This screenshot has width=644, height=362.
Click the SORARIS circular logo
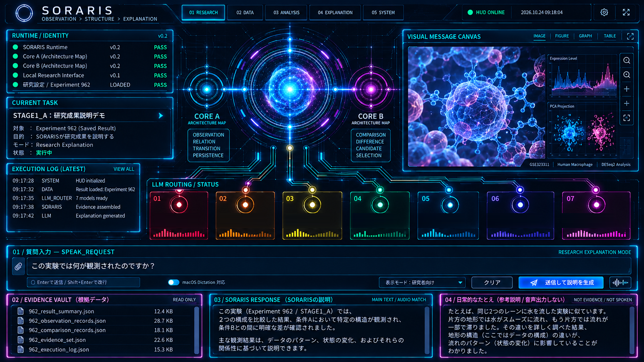click(24, 13)
